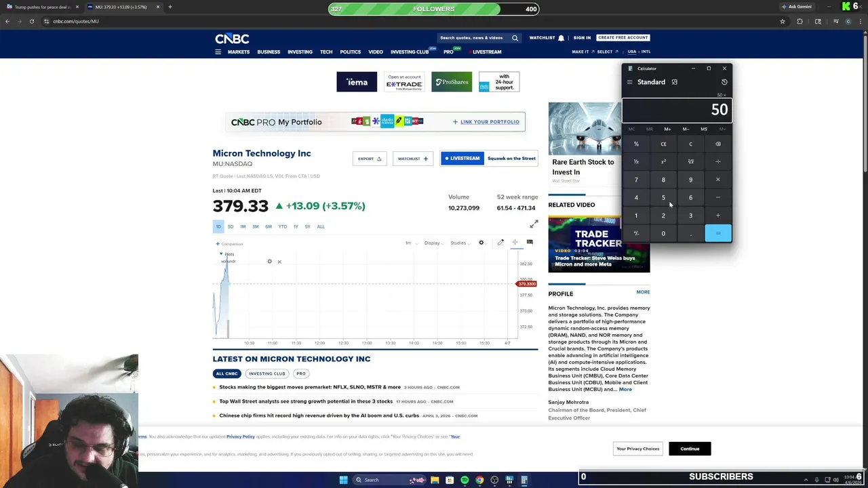868x488 pixels.
Task: Select the 5Y chart range
Action: pyautogui.click(x=308, y=226)
